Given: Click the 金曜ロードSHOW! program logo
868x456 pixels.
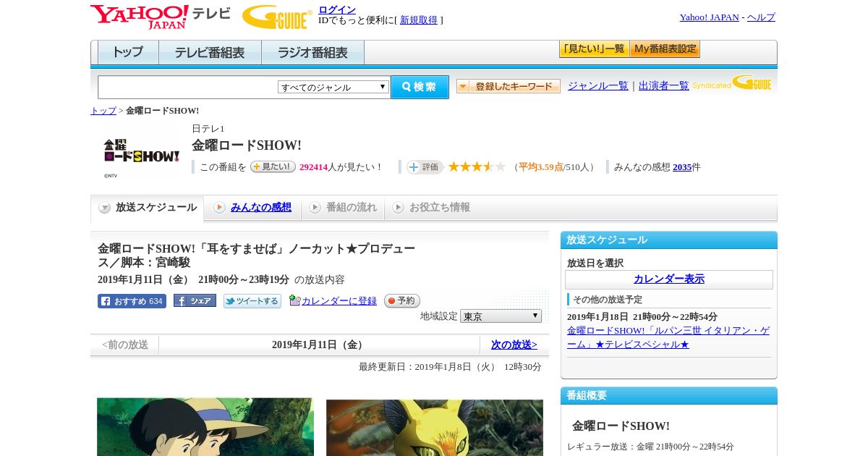Looking at the screenshot, I should (x=142, y=151).
